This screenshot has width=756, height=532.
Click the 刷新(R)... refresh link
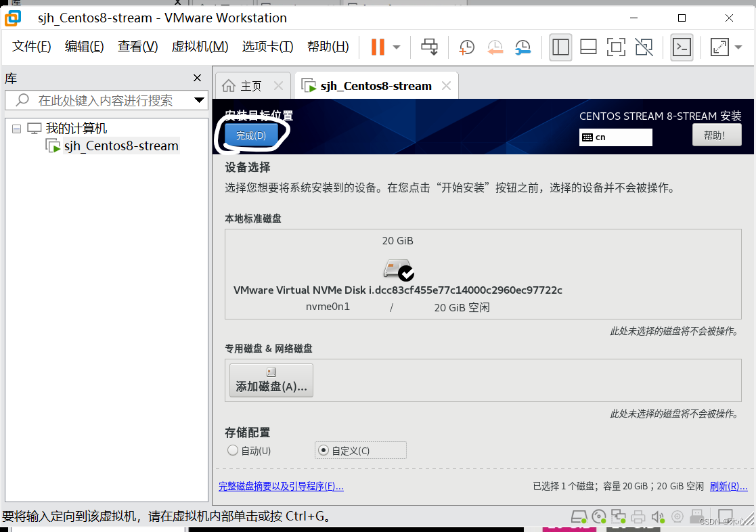tap(728, 486)
